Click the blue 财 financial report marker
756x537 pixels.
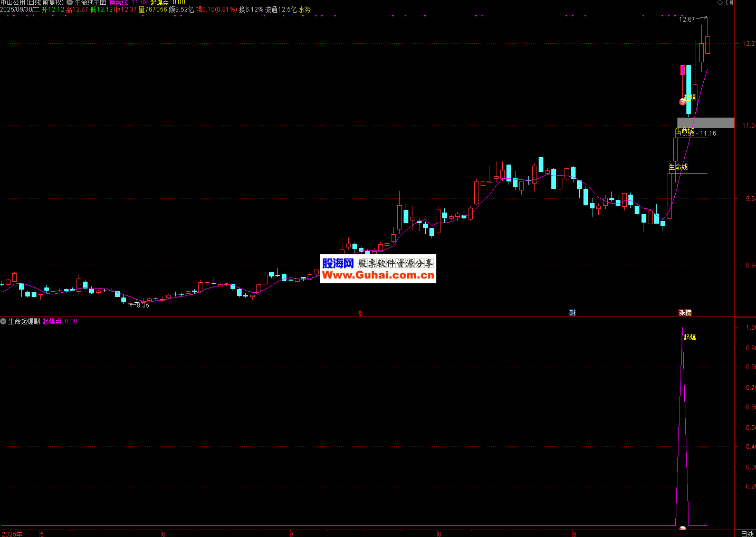pyautogui.click(x=572, y=313)
